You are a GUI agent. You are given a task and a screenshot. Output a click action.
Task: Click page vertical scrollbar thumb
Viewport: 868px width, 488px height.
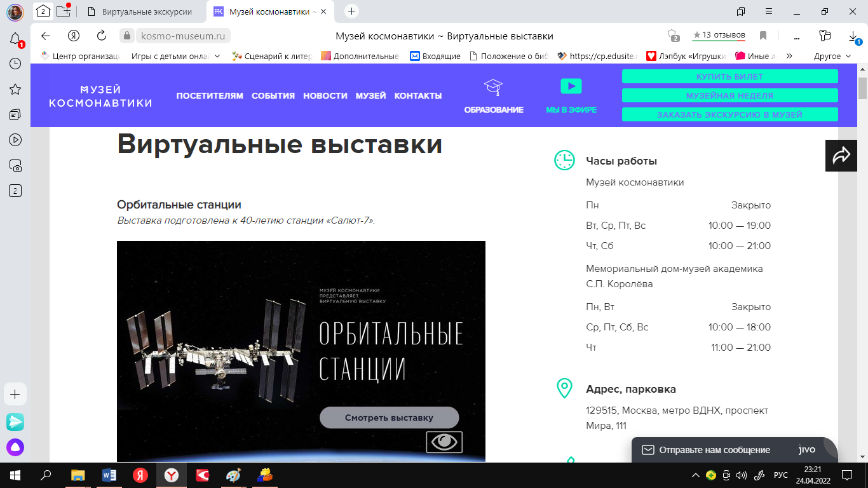pyautogui.click(x=862, y=88)
